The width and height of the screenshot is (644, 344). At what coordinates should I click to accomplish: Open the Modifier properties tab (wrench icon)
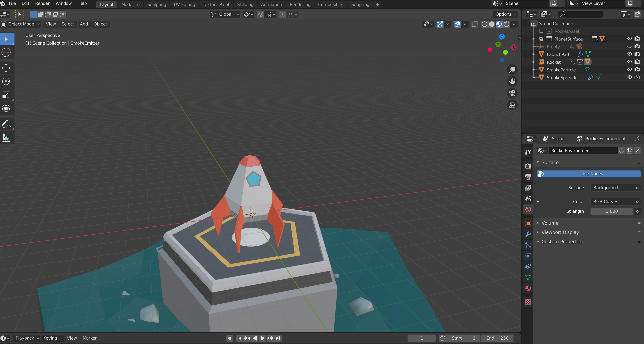[528, 234]
